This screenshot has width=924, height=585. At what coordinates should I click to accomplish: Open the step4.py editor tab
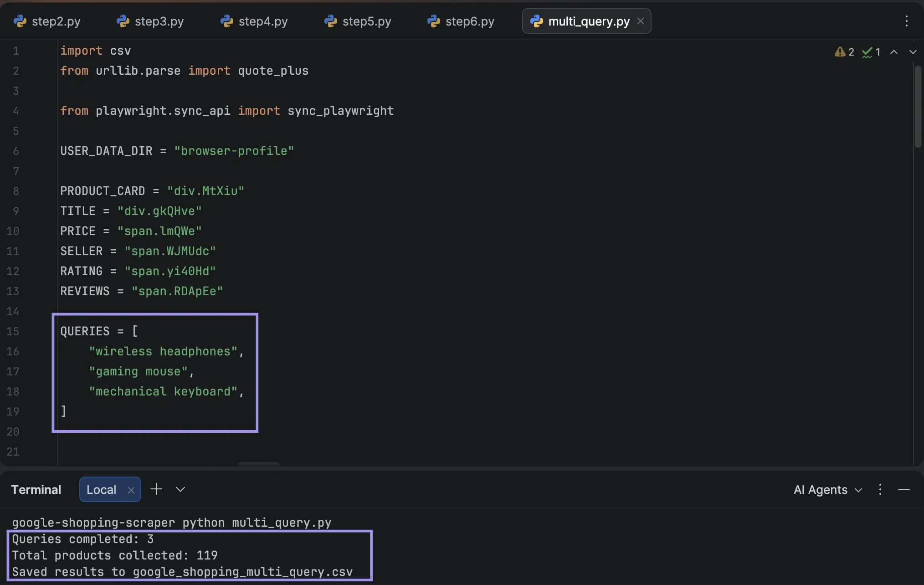(x=254, y=21)
